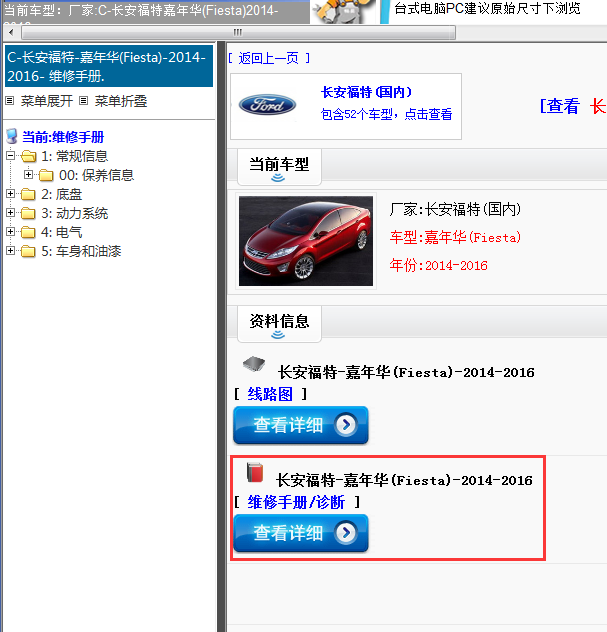This screenshot has height=632, width=607.
Task: Select the 2: 底盘 tree item
Action: (62, 194)
